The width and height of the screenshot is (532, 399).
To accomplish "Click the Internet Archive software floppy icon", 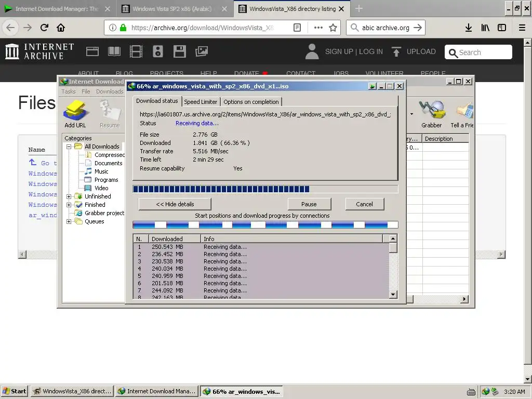I will tap(179, 51).
